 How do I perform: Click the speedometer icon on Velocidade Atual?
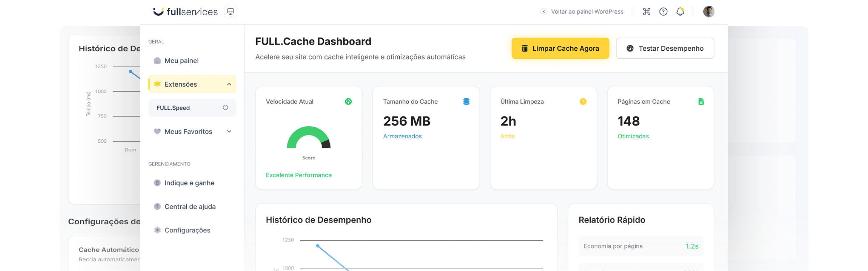[x=348, y=102]
